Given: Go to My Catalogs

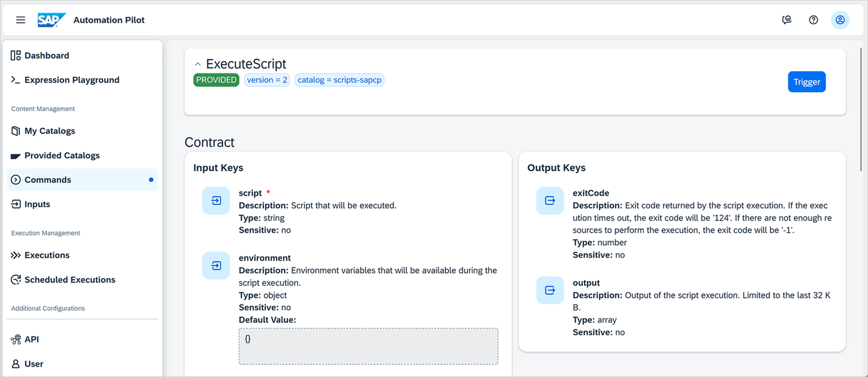Looking at the screenshot, I should tap(83, 131).
